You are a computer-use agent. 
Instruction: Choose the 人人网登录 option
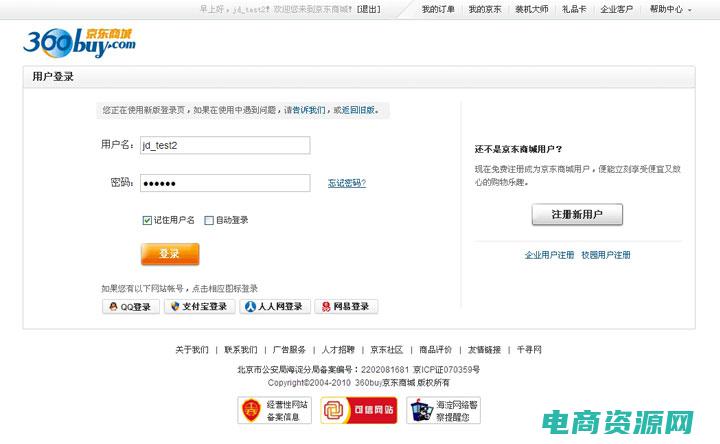[275, 307]
